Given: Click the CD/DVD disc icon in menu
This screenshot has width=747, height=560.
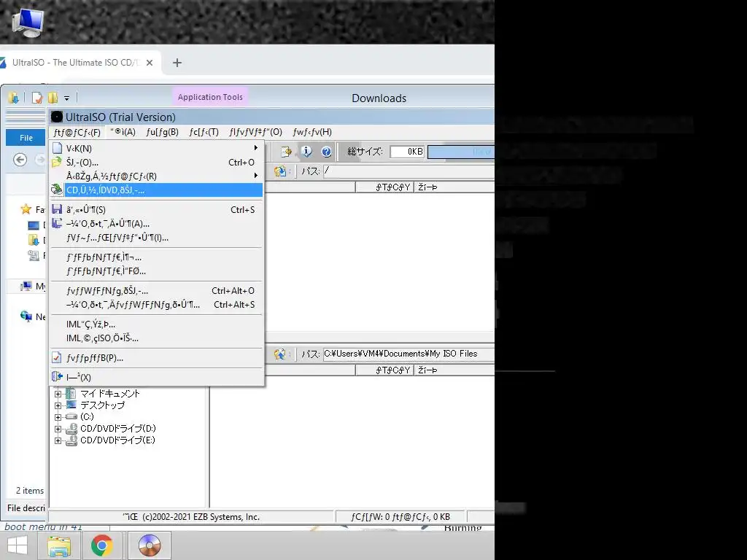Looking at the screenshot, I should pos(57,190).
